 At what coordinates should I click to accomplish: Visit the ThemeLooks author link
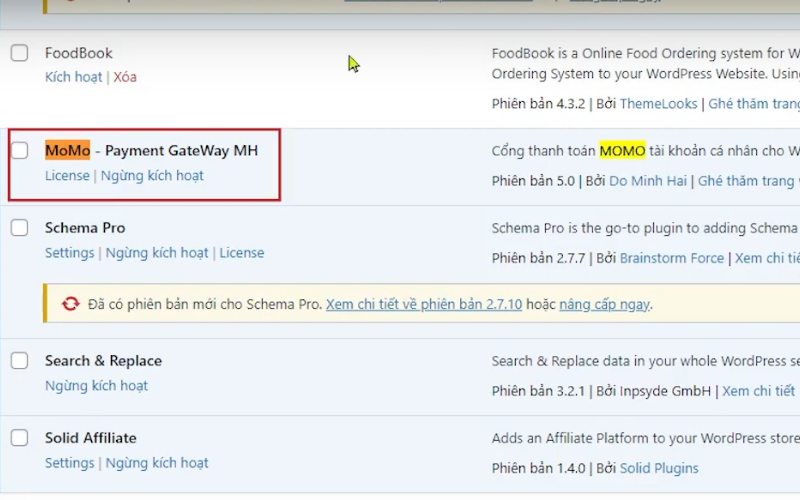658,104
